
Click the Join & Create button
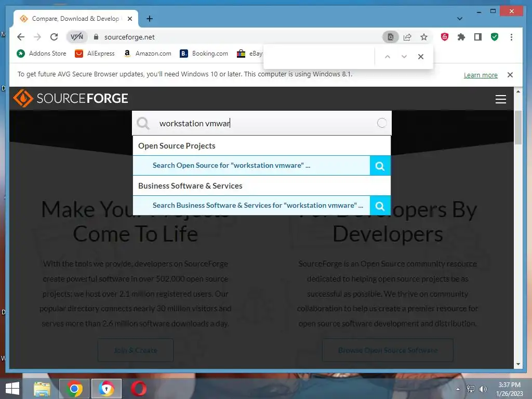click(136, 350)
